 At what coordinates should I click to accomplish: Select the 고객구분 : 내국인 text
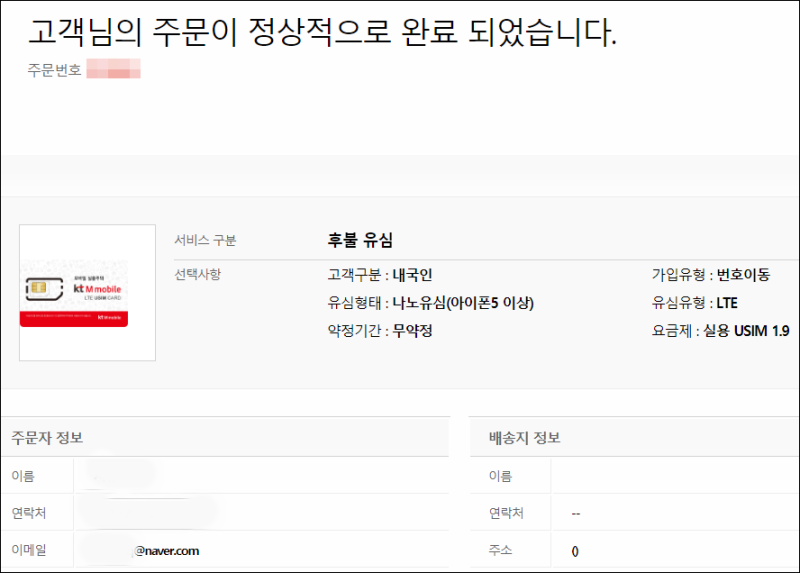click(380, 275)
